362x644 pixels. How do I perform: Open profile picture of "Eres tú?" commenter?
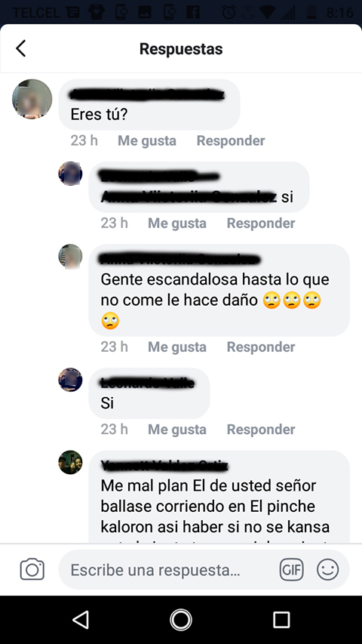32,100
